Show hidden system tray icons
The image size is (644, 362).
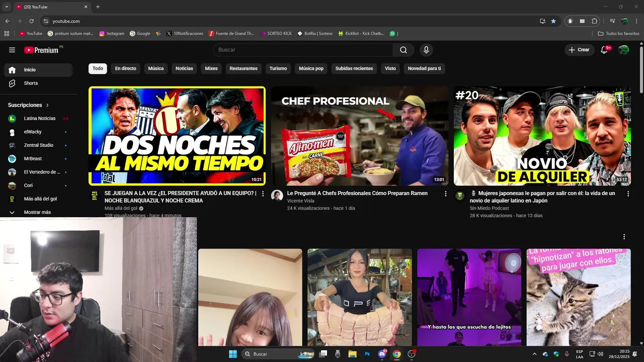coord(534,354)
